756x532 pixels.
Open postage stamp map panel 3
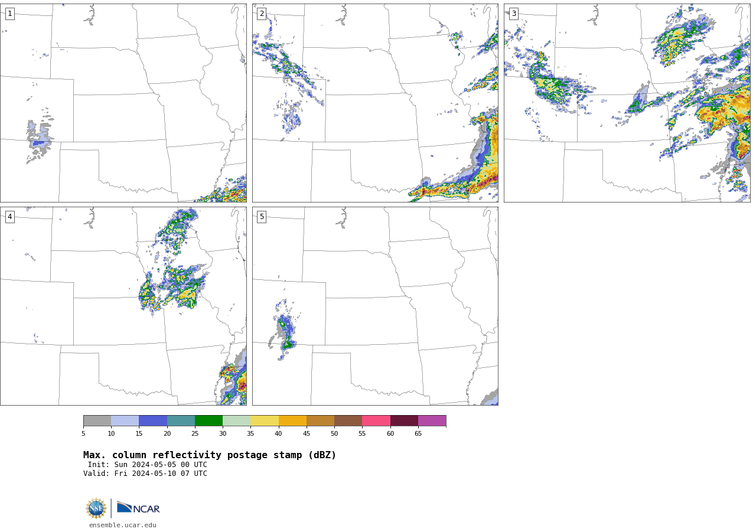tap(627, 103)
